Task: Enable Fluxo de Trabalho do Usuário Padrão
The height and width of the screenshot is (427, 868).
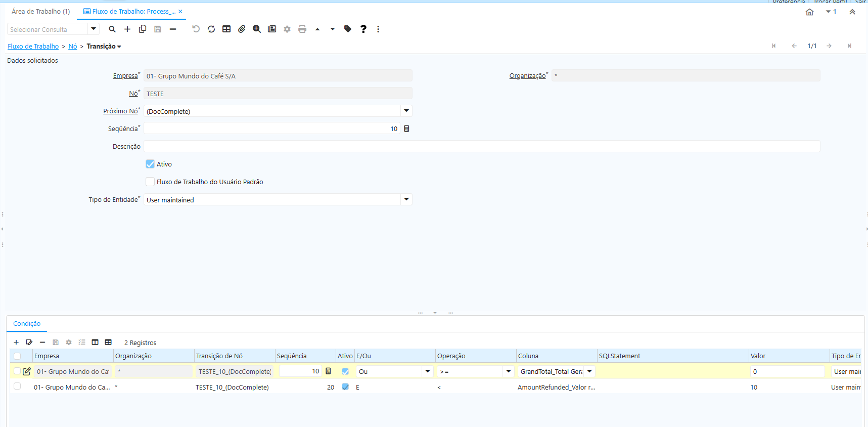Action: point(150,182)
